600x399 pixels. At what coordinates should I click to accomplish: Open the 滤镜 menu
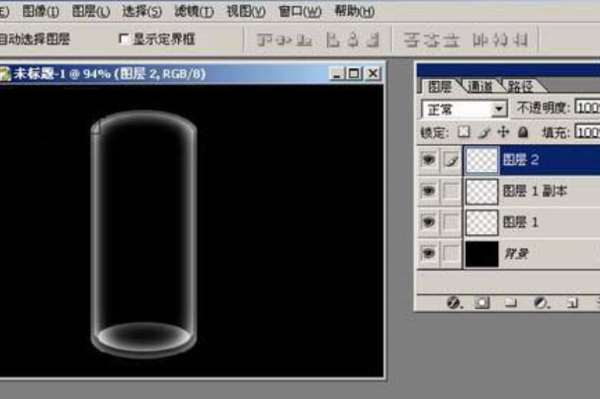click(194, 11)
